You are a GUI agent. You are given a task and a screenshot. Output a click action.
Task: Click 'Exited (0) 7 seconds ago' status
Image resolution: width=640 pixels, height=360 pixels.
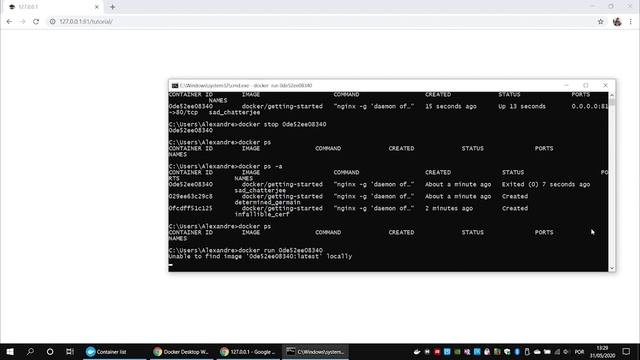pos(546,184)
